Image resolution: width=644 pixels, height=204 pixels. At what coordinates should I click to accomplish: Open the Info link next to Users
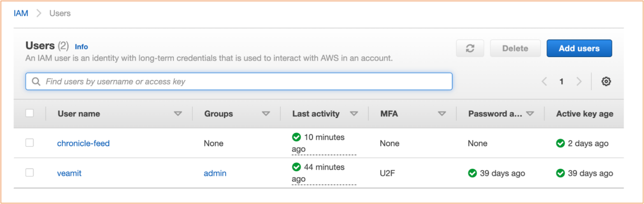coord(81,47)
